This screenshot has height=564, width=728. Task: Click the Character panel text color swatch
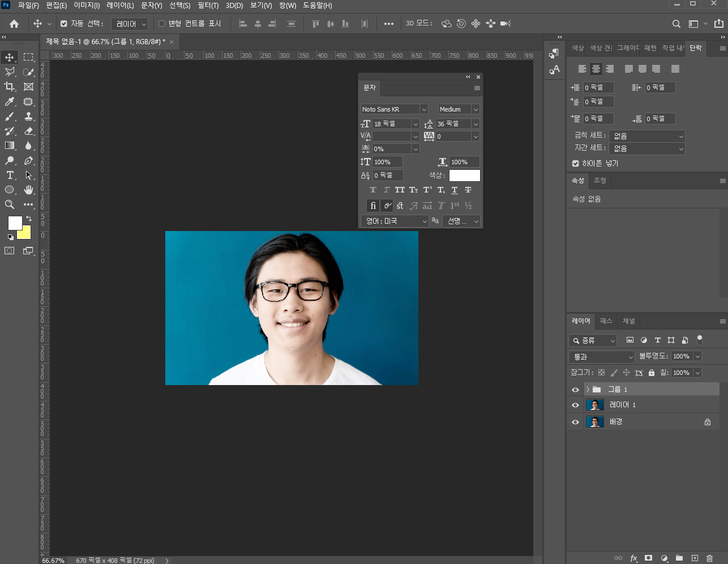pos(465,176)
